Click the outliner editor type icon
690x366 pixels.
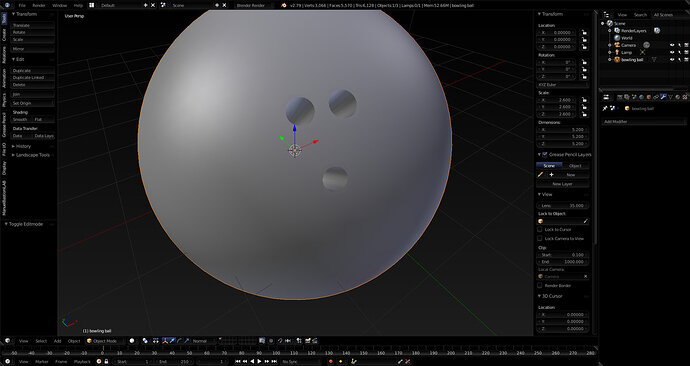(606, 15)
